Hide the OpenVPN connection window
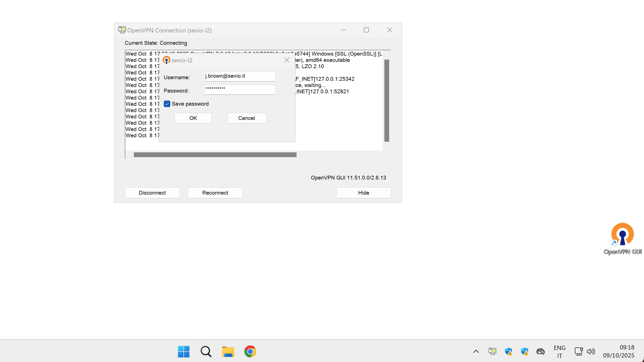This screenshot has width=644, height=362. pyautogui.click(x=364, y=193)
